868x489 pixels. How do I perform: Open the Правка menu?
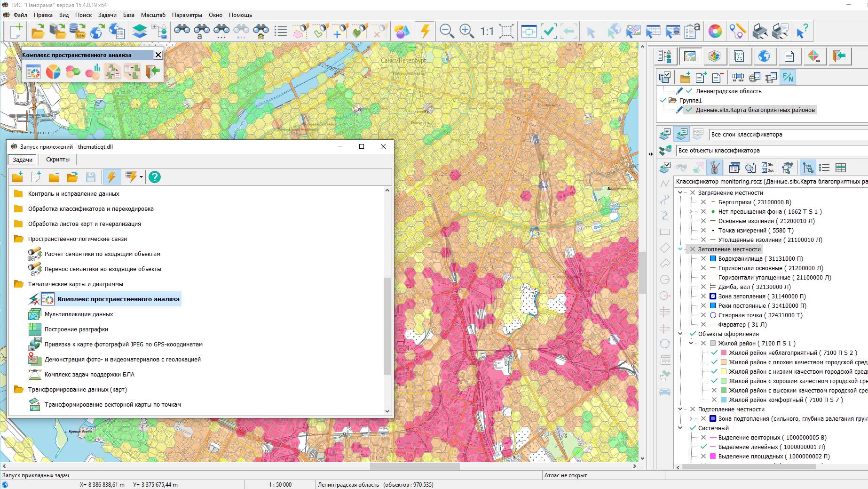coord(43,15)
